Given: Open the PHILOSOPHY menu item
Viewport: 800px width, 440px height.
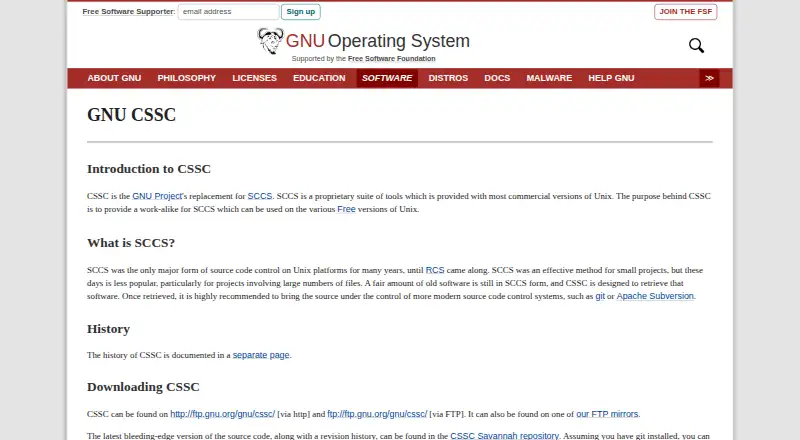Looking at the screenshot, I should click(187, 78).
